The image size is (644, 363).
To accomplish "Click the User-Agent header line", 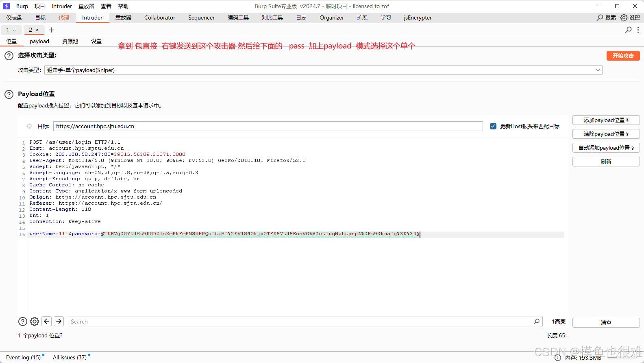I will (168, 160).
